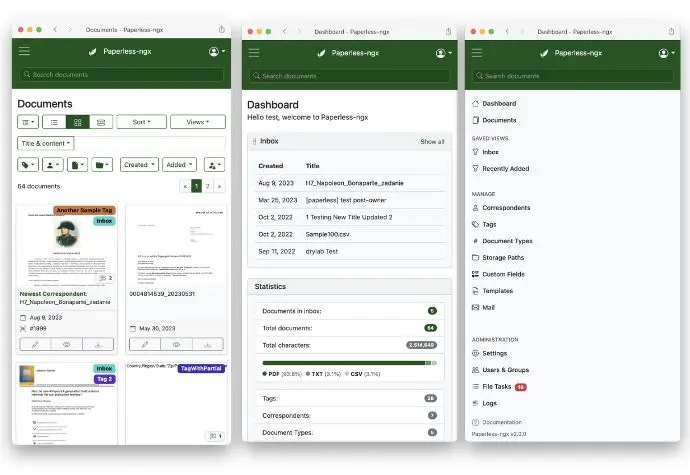Open the tags filter dropdown
The width and height of the screenshot is (690, 475).
pos(28,165)
